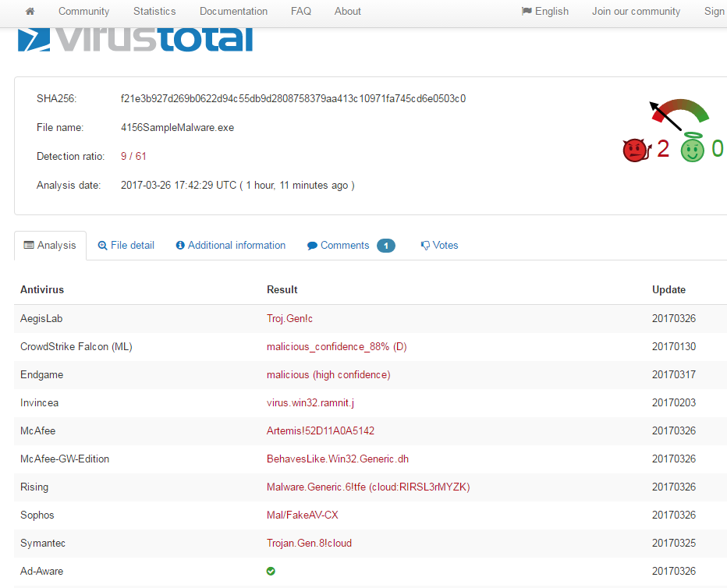Click the Join our community link
Screen dimensions: 727x588
636,11
